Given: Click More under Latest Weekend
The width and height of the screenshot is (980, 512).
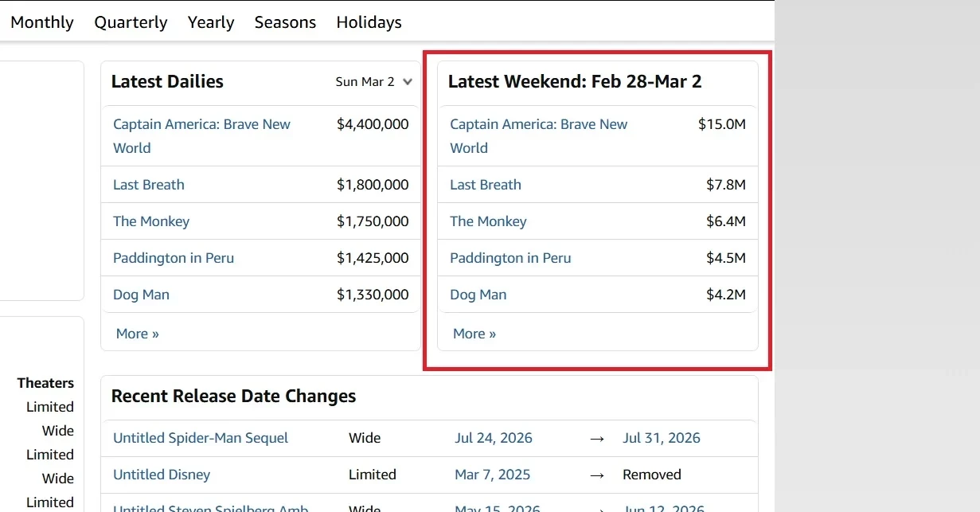Looking at the screenshot, I should 474,334.
